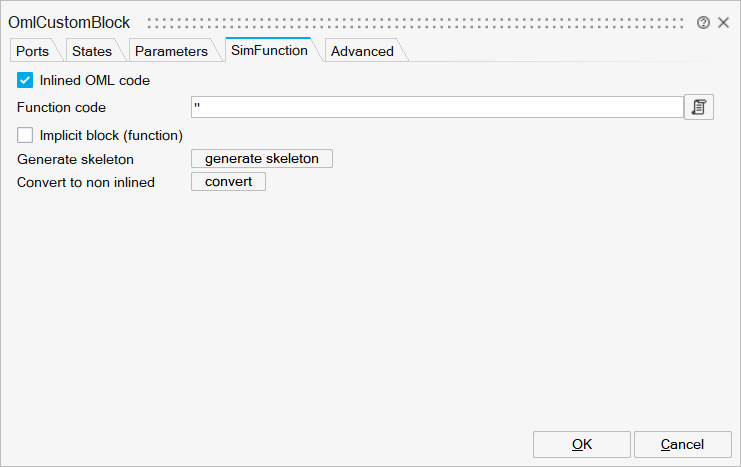
Task: Uncheck the Inlined OML code checkbox
Action: (x=26, y=80)
